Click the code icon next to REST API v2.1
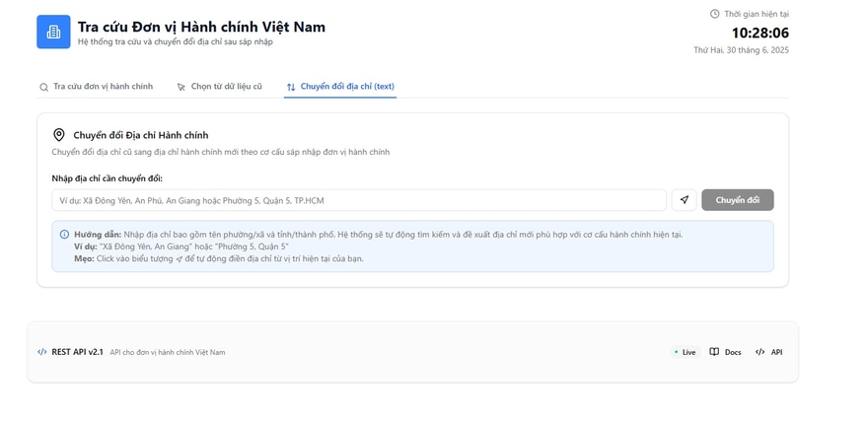The width and height of the screenshot is (868, 424). coord(42,352)
